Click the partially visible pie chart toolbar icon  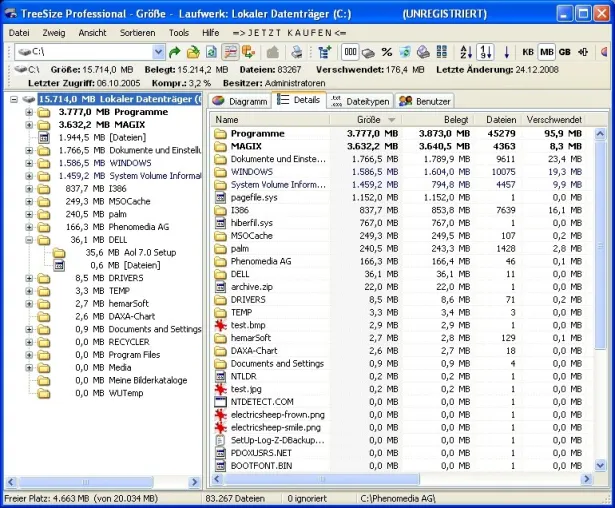(605, 52)
